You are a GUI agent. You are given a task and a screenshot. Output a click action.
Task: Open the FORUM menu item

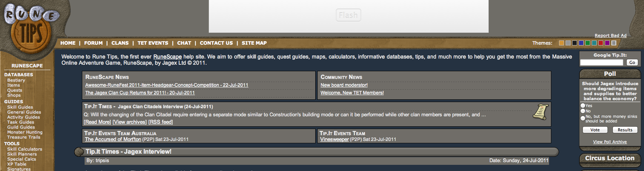click(93, 43)
